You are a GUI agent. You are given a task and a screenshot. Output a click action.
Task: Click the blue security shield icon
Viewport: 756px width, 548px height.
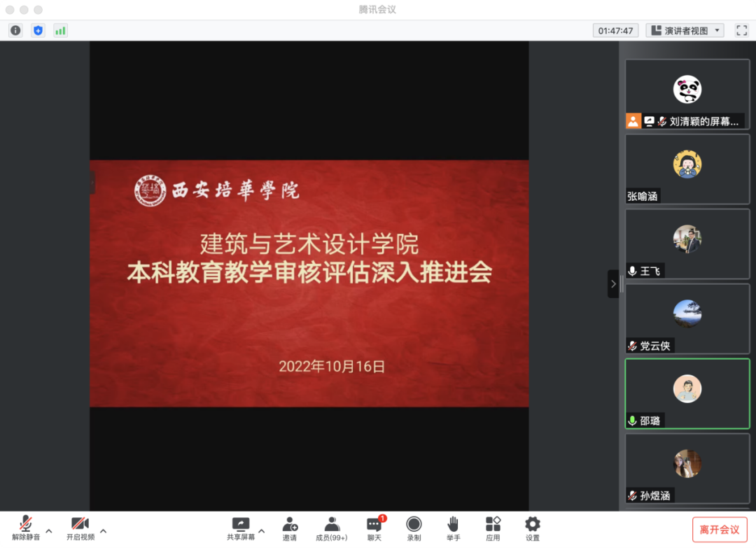38,30
